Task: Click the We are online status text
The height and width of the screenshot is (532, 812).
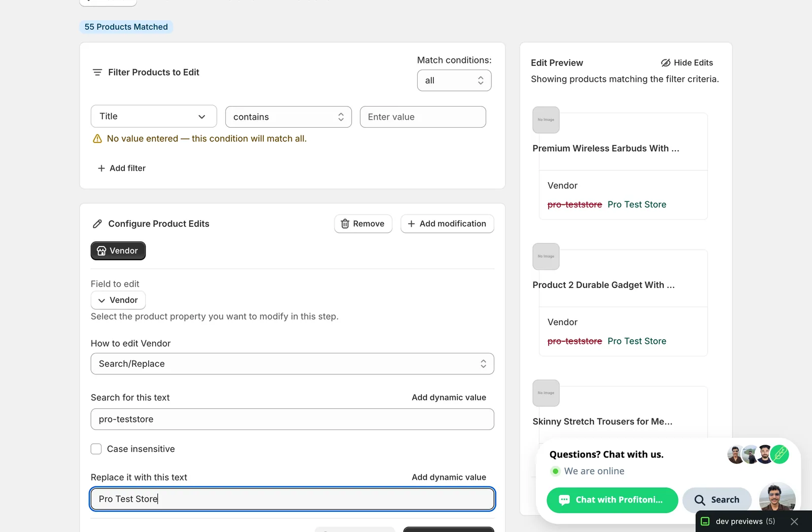Action: point(594,471)
